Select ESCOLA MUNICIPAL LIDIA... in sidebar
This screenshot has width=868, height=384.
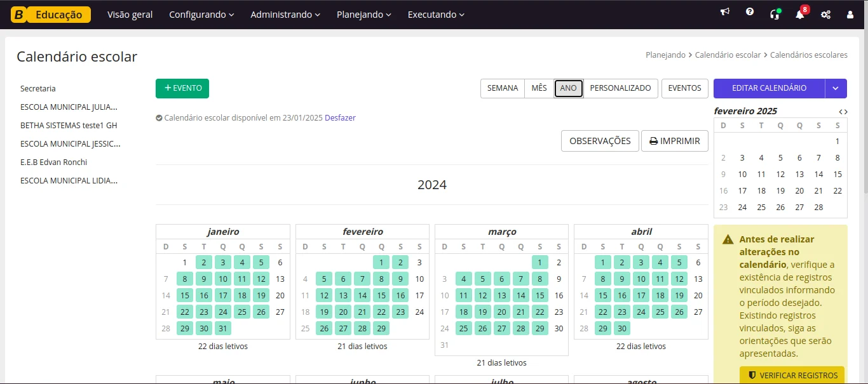tap(69, 181)
